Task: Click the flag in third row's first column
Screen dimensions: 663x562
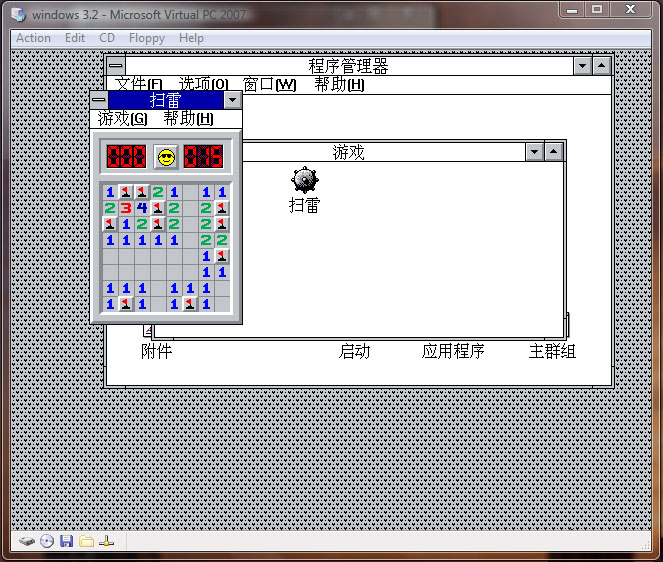Action: click(x=110, y=224)
